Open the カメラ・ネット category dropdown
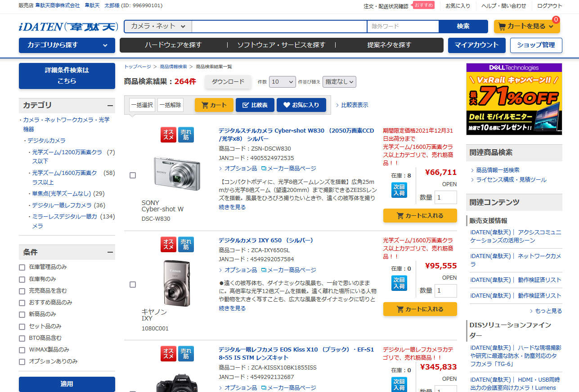Viewport: 579px width, 392px height. [x=157, y=27]
